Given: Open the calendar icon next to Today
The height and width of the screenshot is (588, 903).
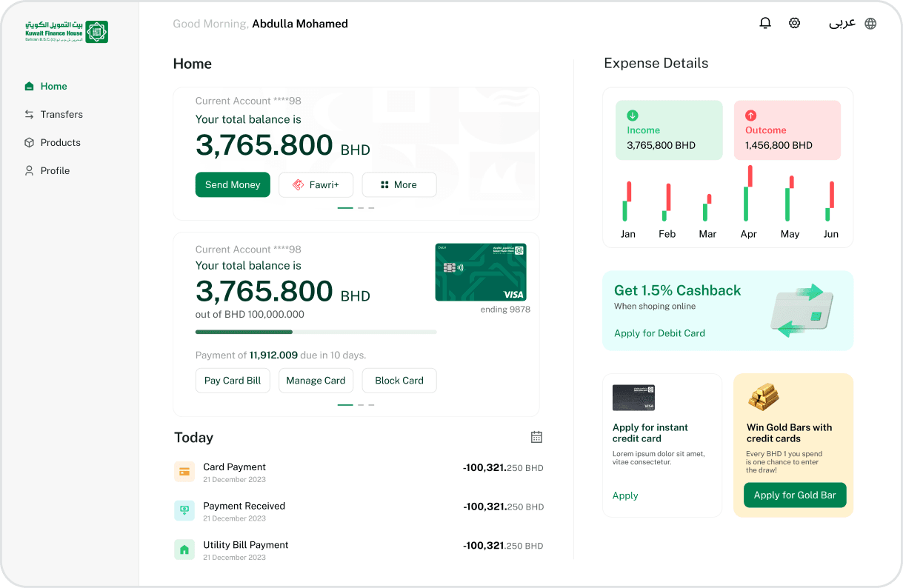Looking at the screenshot, I should coord(537,437).
